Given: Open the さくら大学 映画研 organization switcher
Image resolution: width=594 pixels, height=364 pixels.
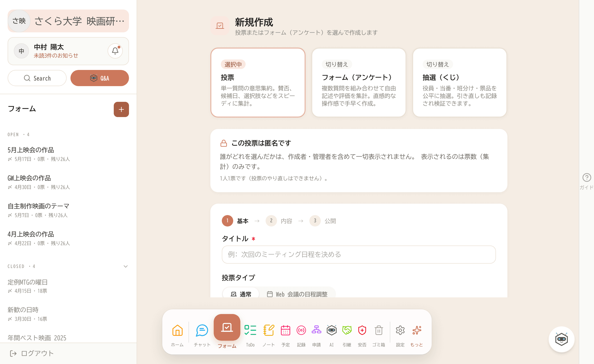Looking at the screenshot, I should coord(68,21).
